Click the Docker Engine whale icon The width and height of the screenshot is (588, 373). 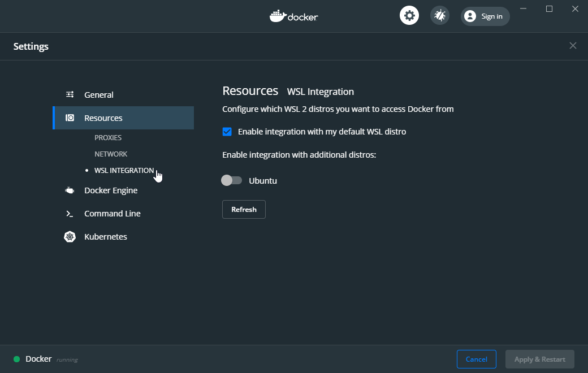[x=70, y=190]
